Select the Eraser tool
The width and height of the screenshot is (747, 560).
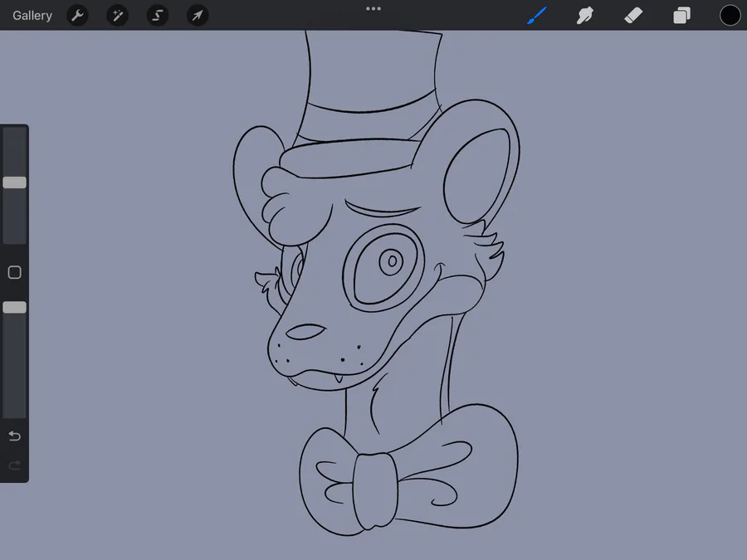point(633,16)
